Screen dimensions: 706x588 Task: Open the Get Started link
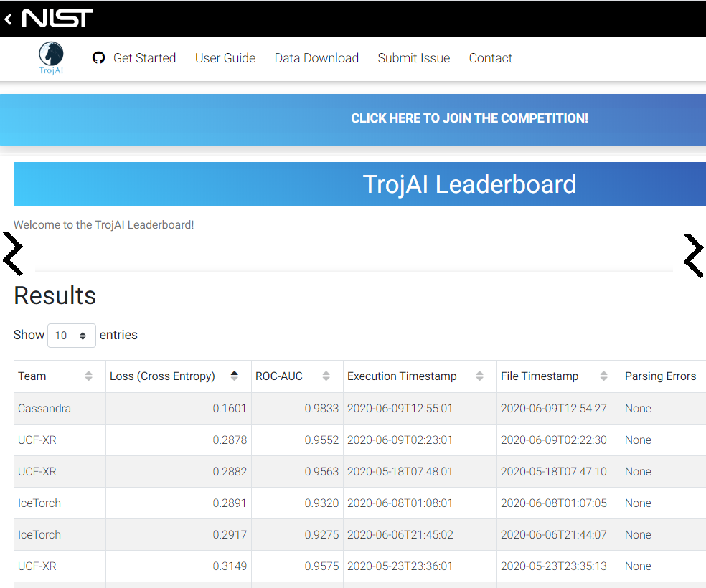pos(144,58)
